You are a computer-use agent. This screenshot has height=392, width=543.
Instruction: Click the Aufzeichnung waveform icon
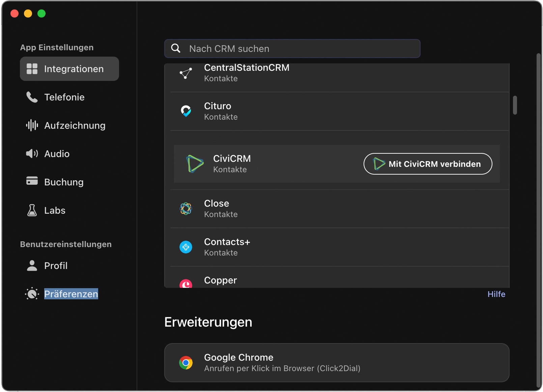point(32,125)
